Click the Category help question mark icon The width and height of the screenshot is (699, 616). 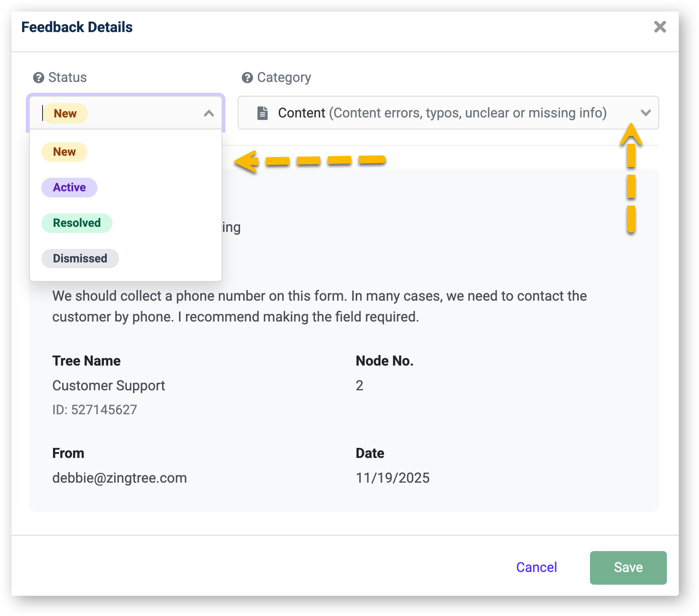(x=247, y=78)
